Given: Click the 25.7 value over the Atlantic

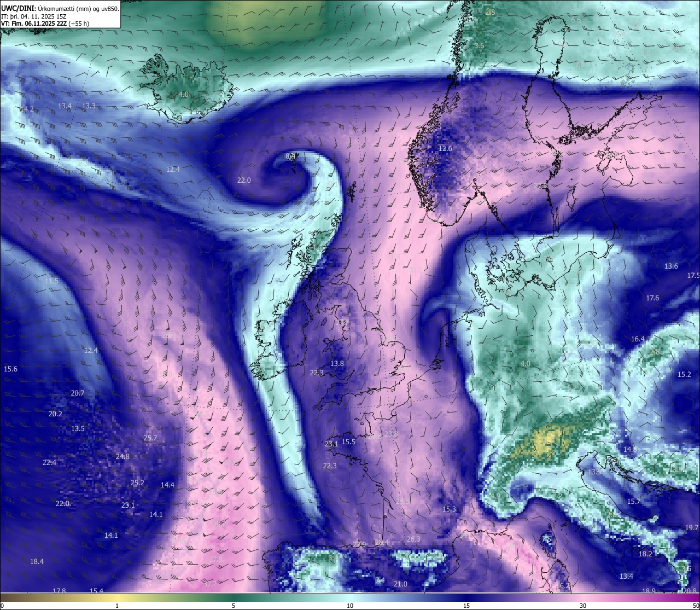Looking at the screenshot, I should pyautogui.click(x=150, y=438).
